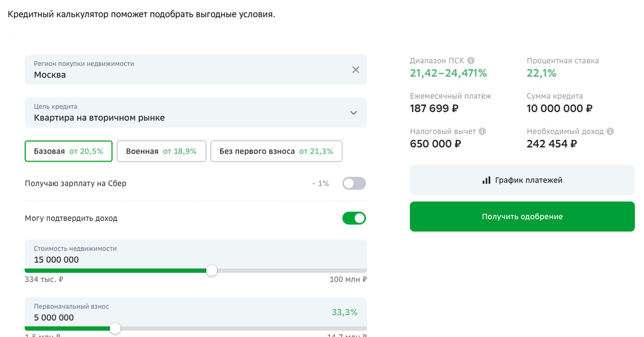
Task: Select the Базовая program tab
Action: 68,151
